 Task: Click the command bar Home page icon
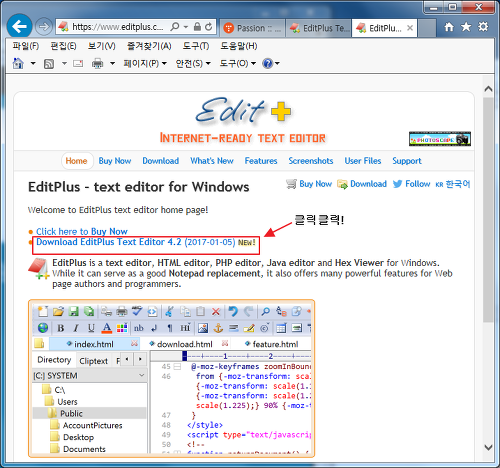(x=18, y=63)
